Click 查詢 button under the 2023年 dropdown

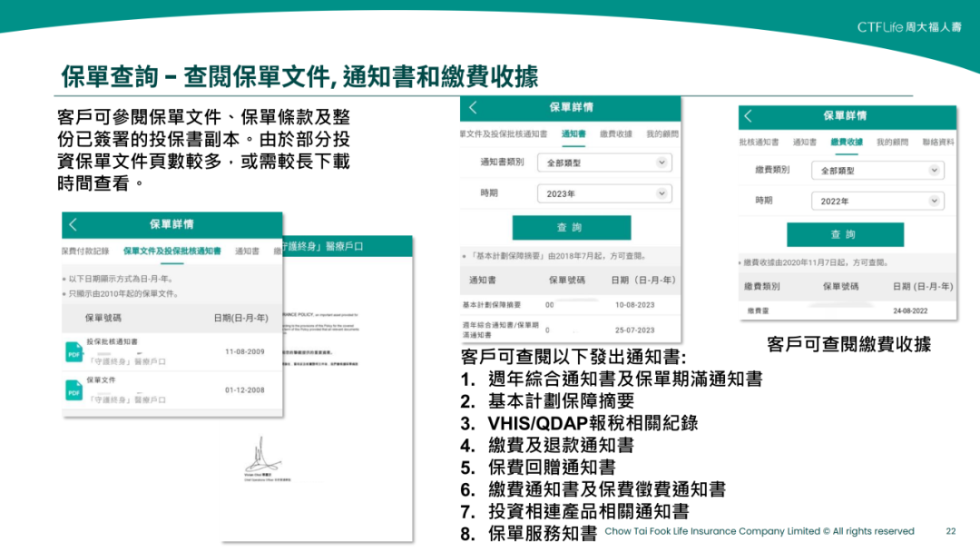pos(572,228)
